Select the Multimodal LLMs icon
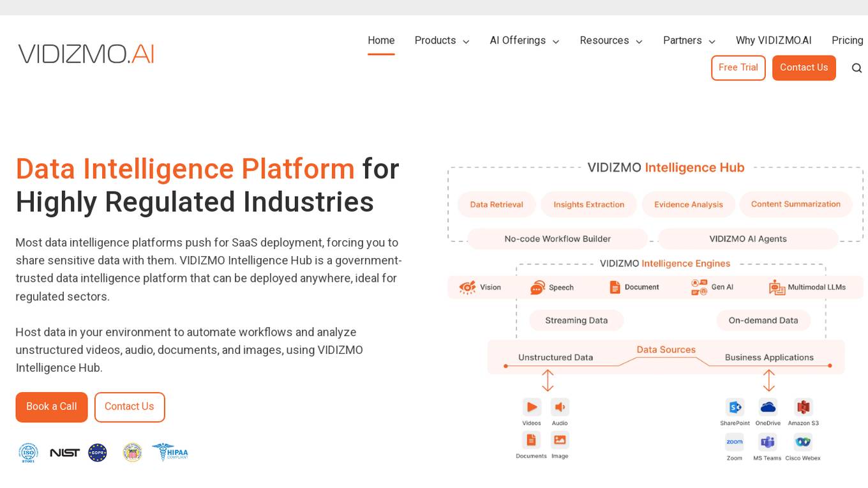Screen dimensions: 868x488 point(777,287)
